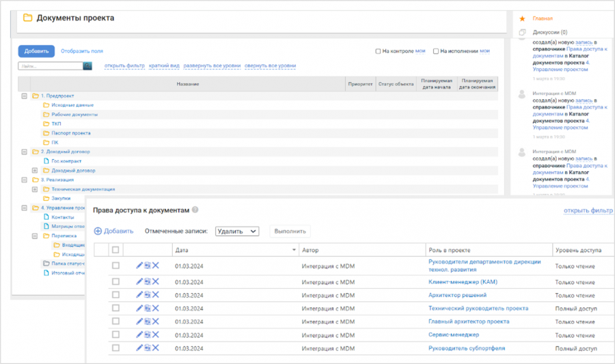
Task: Click the свернуть все уровни link
Action: pyautogui.click(x=270, y=66)
